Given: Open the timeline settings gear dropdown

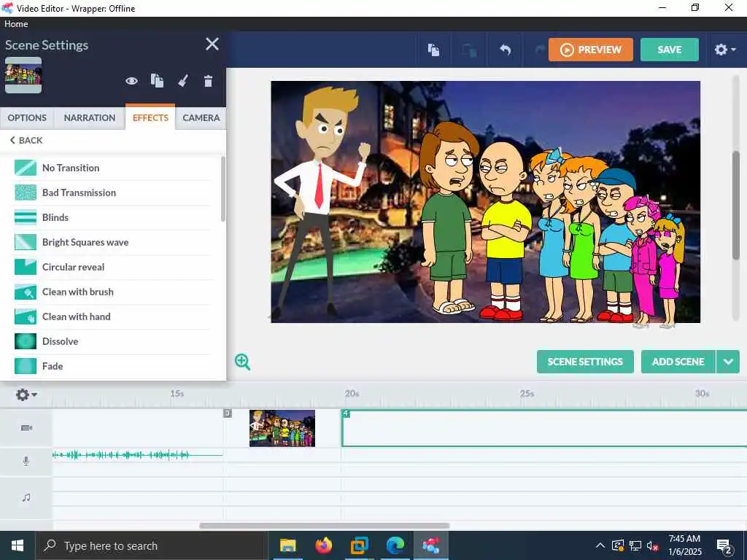Looking at the screenshot, I should pyautogui.click(x=26, y=394).
